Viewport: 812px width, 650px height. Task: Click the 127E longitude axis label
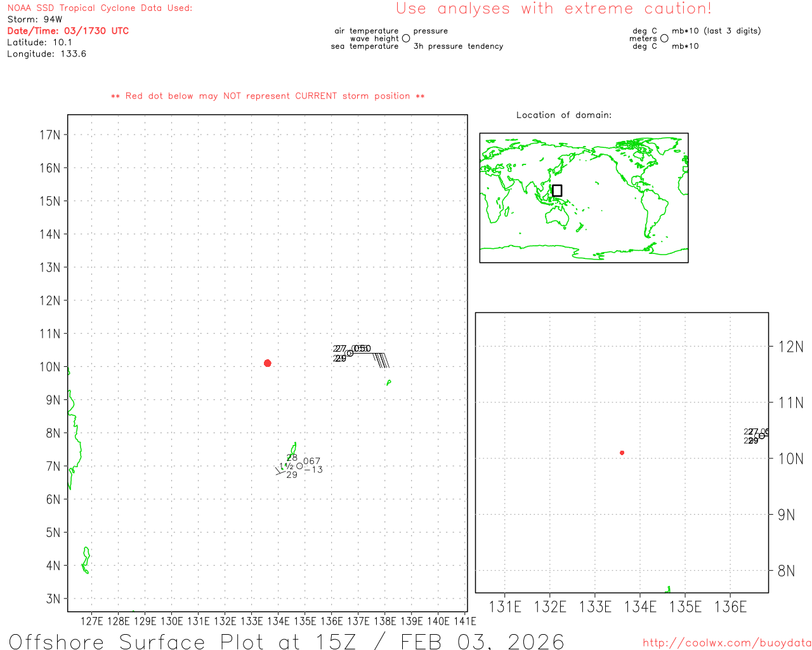92,621
